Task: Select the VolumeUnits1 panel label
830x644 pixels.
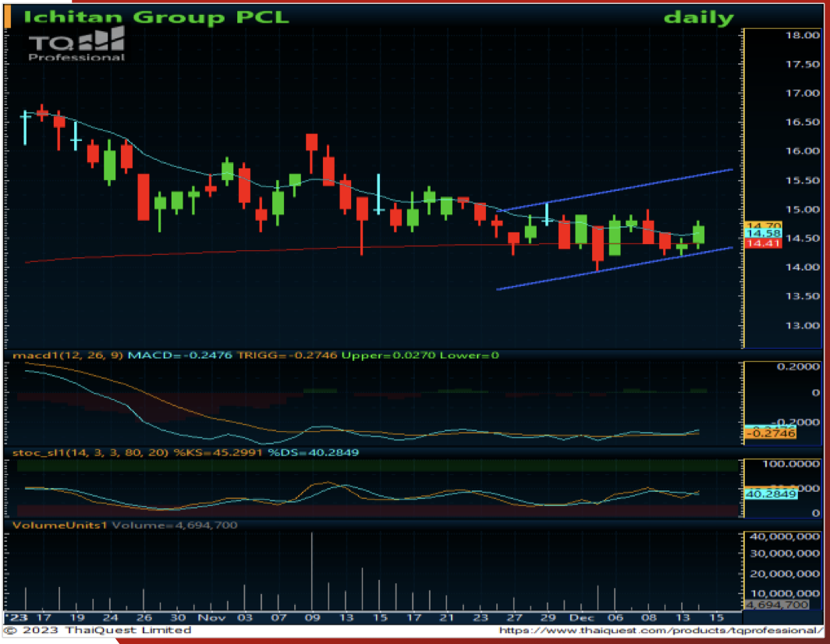Action: pos(60,525)
